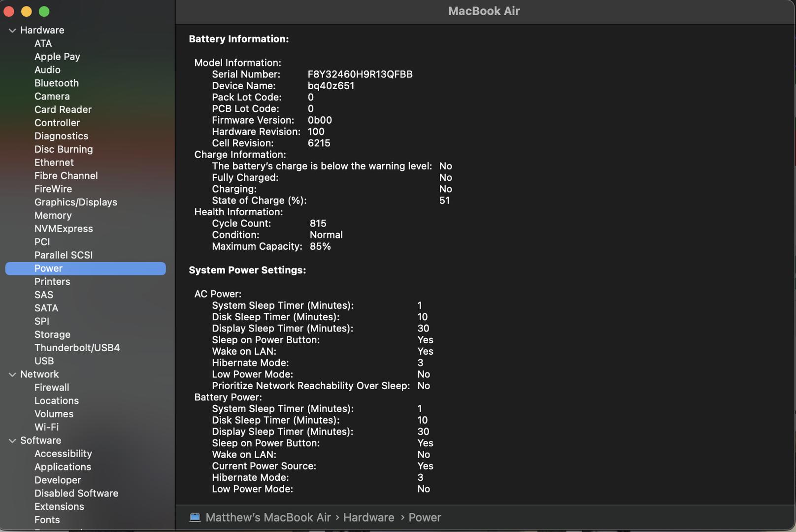Click Matthew's MacBook Air in path bar
Viewport: 796px width, 532px height.
pos(268,518)
